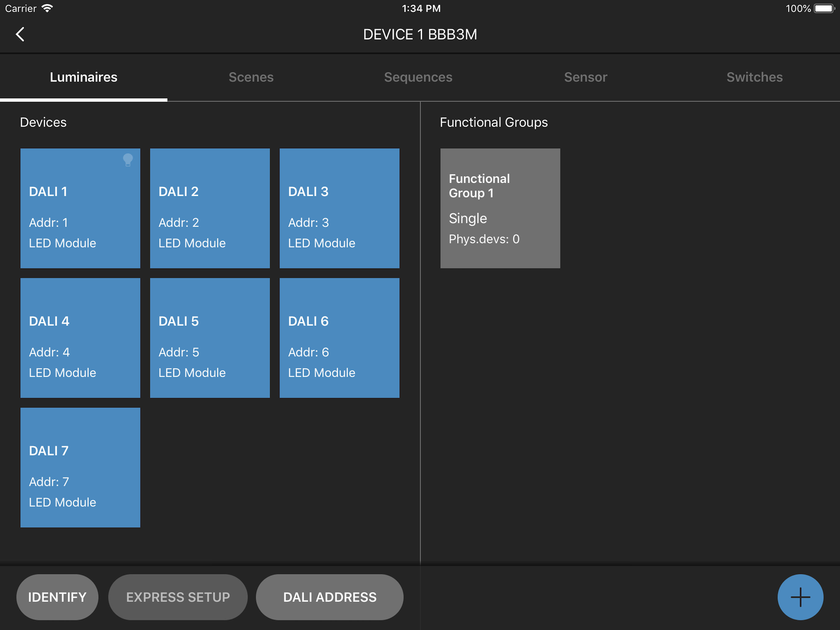This screenshot has height=630, width=840.
Task: Select the DALI 2 device tile
Action: [x=210, y=208]
